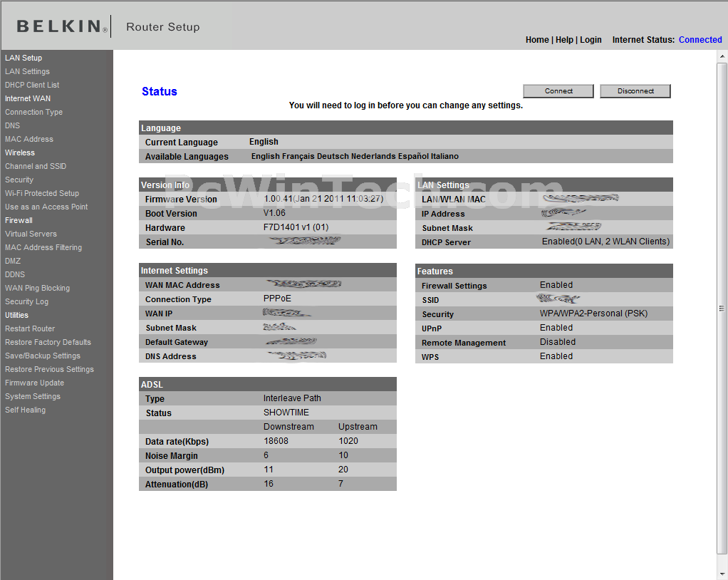Click the ADSL status value SHOWTIME
The image size is (728, 580).
(286, 413)
